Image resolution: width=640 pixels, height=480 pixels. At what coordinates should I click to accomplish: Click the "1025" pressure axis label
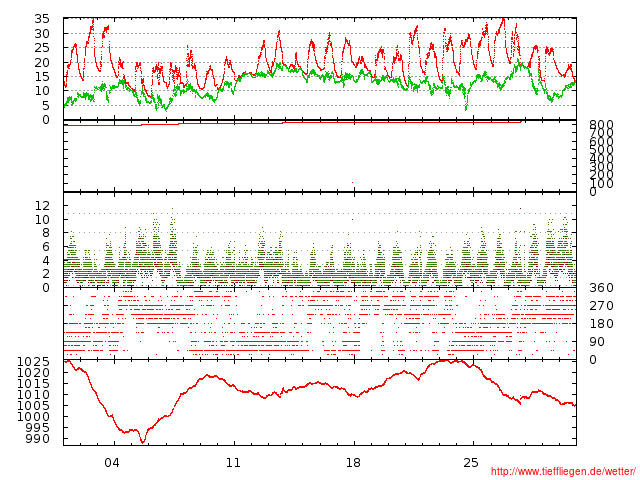[x=33, y=362]
